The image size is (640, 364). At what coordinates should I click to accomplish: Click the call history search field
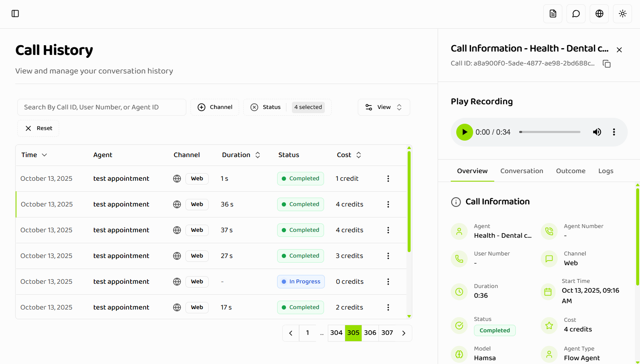101,107
